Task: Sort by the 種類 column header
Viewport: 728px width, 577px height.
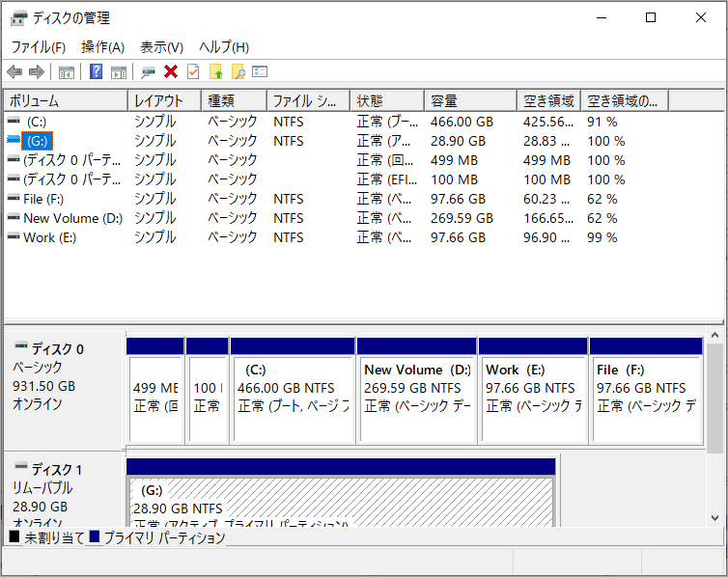Action: (x=234, y=100)
